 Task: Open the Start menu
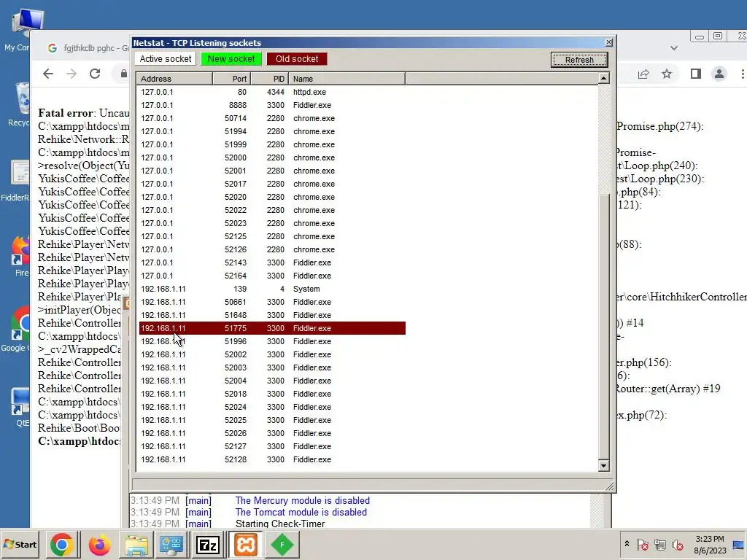click(20, 545)
